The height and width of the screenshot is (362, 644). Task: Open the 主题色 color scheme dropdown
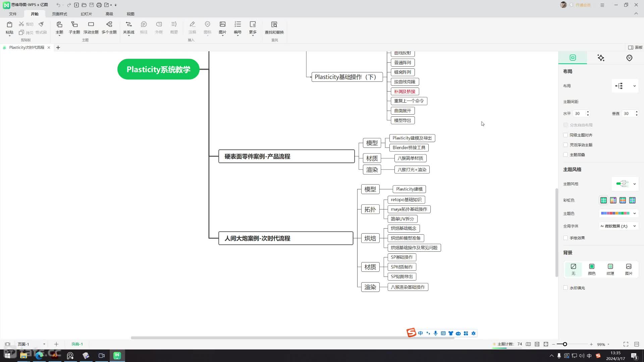pos(619,213)
